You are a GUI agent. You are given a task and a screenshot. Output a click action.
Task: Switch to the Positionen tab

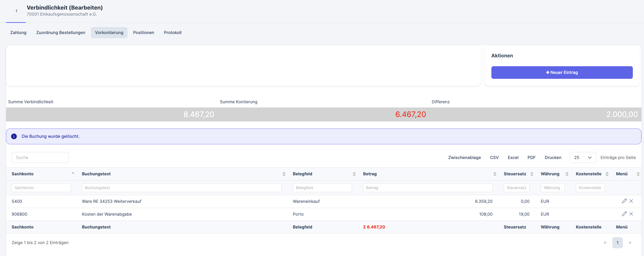(144, 33)
